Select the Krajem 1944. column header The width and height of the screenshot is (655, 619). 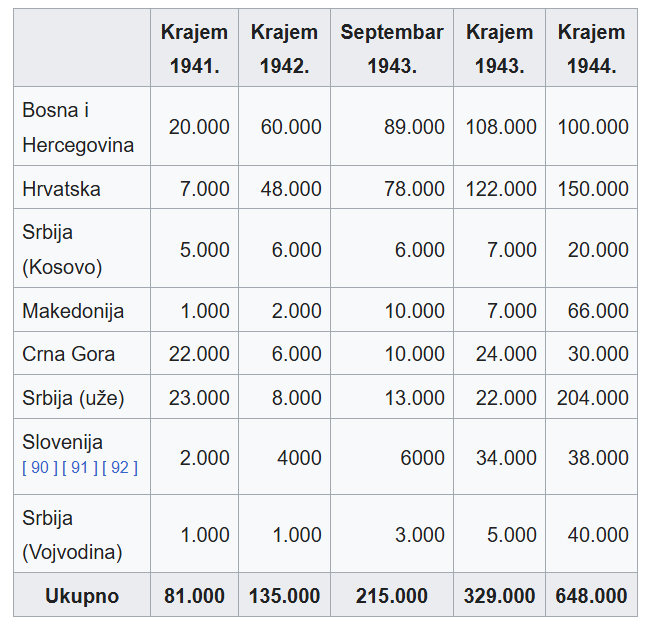click(591, 49)
